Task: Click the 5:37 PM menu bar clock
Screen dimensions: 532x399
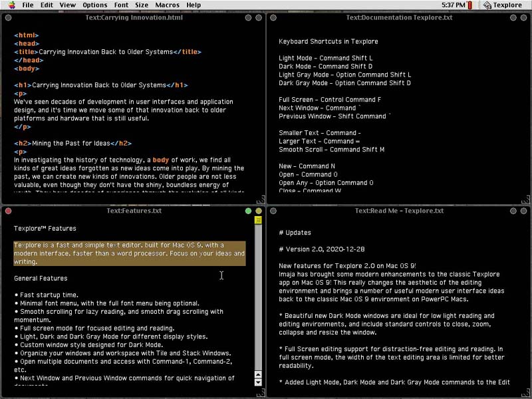Action: coord(454,5)
